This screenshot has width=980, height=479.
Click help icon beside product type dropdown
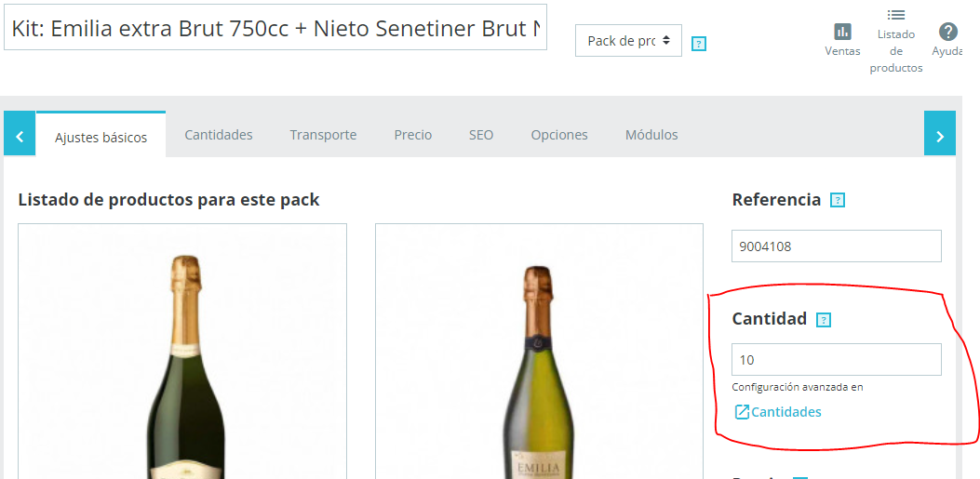(x=700, y=43)
